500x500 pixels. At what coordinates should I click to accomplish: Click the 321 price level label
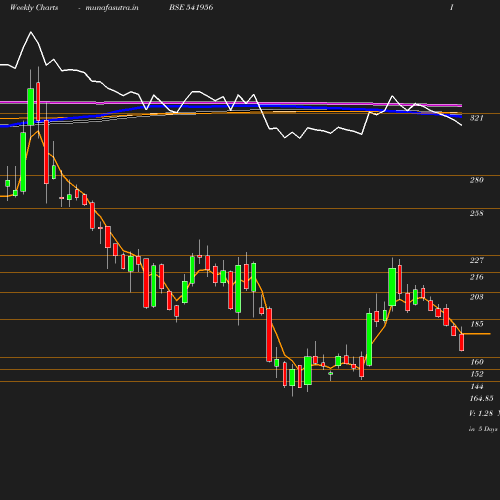click(x=477, y=118)
